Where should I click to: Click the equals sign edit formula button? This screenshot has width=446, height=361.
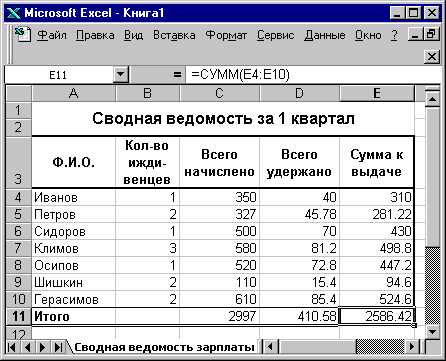[x=177, y=75]
